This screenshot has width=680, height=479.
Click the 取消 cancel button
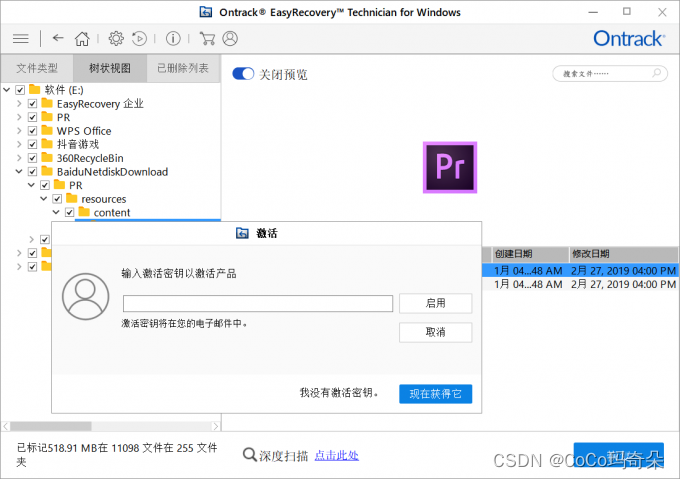pyautogui.click(x=435, y=332)
